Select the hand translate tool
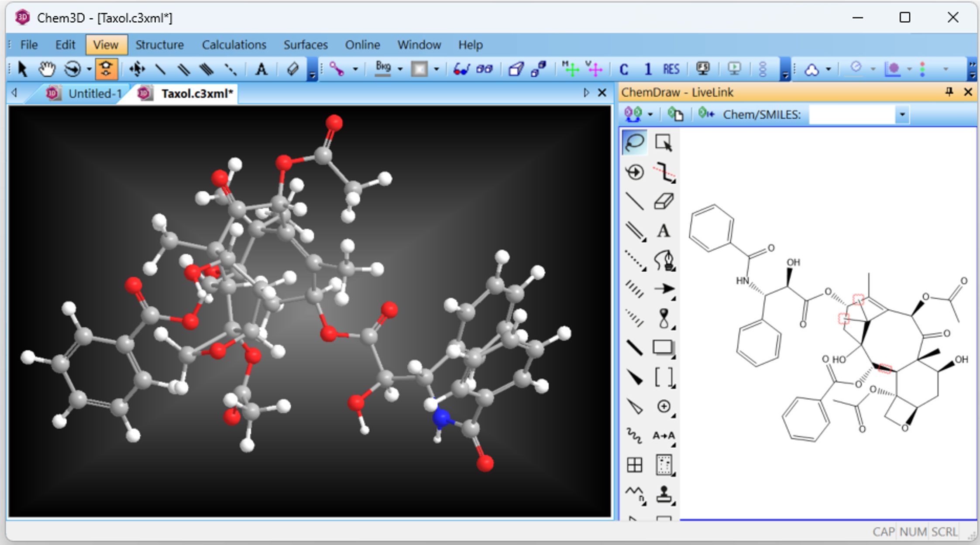Image resolution: width=980 pixels, height=545 pixels. click(x=47, y=69)
